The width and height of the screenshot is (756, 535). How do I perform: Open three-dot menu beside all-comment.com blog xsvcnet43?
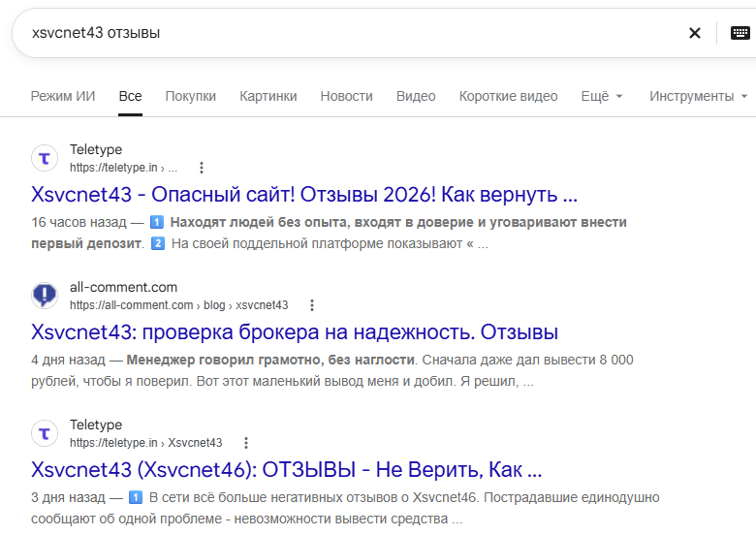click(312, 305)
